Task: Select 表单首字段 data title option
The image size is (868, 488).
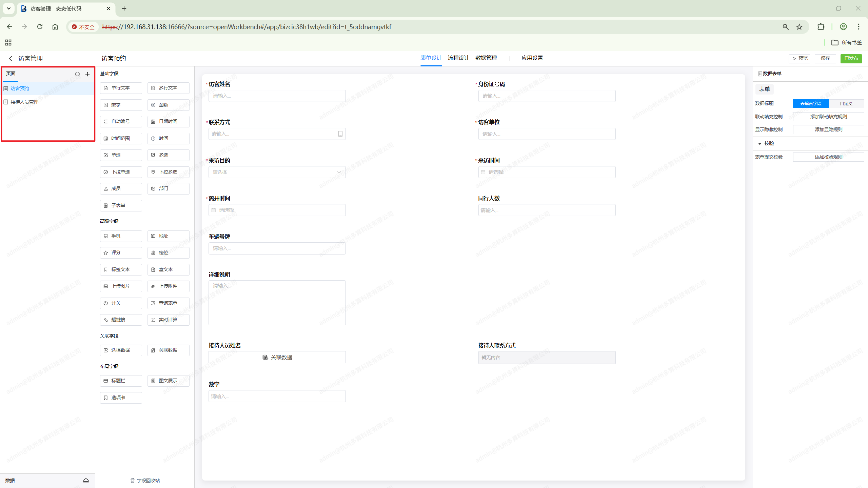Action: tap(810, 104)
